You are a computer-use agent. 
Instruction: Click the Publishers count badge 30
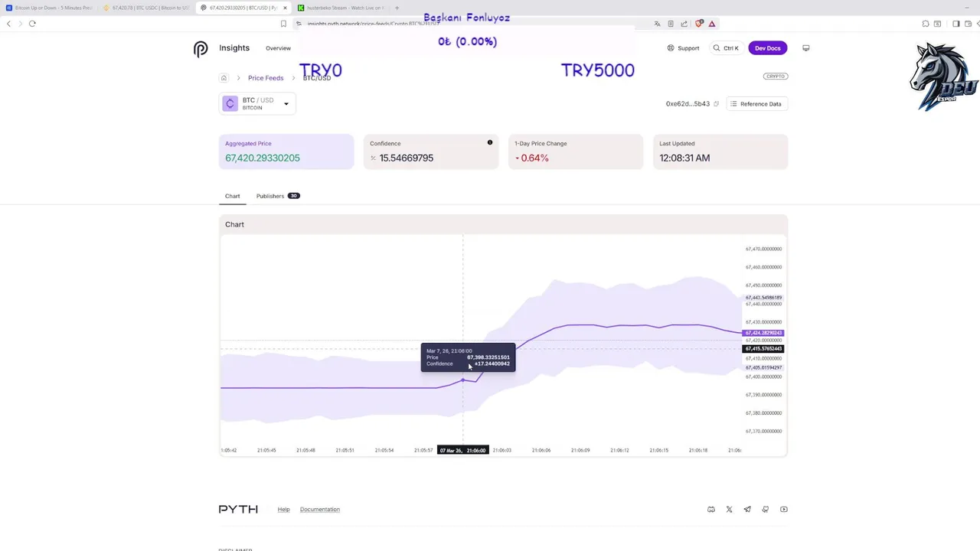pyautogui.click(x=293, y=196)
